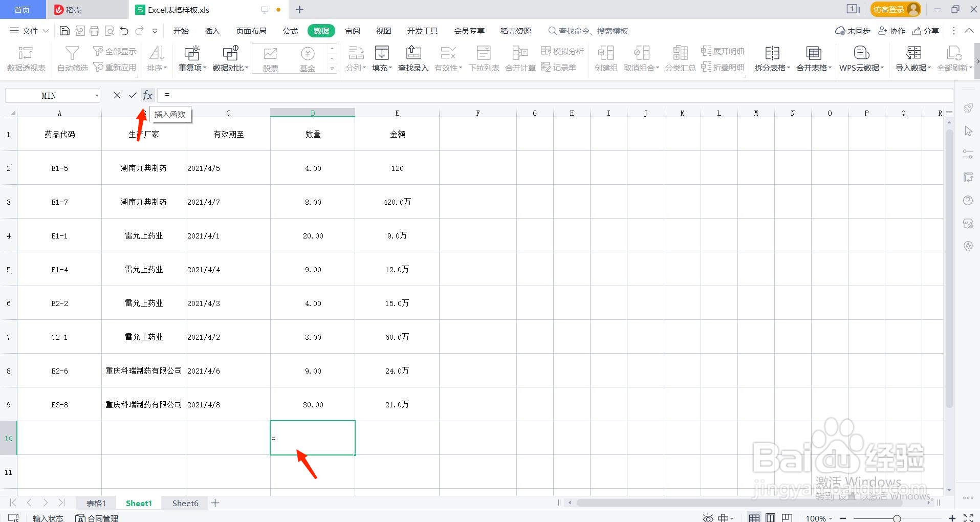This screenshot has width=980, height=522.
Task: Toggle fullscreen view icon in status bar
Action: point(968,518)
